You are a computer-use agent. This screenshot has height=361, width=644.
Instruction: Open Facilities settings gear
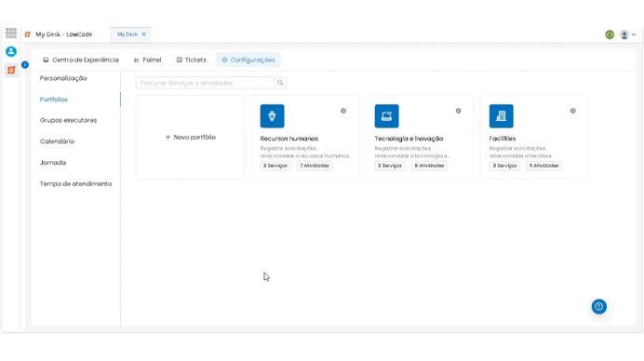tap(573, 111)
